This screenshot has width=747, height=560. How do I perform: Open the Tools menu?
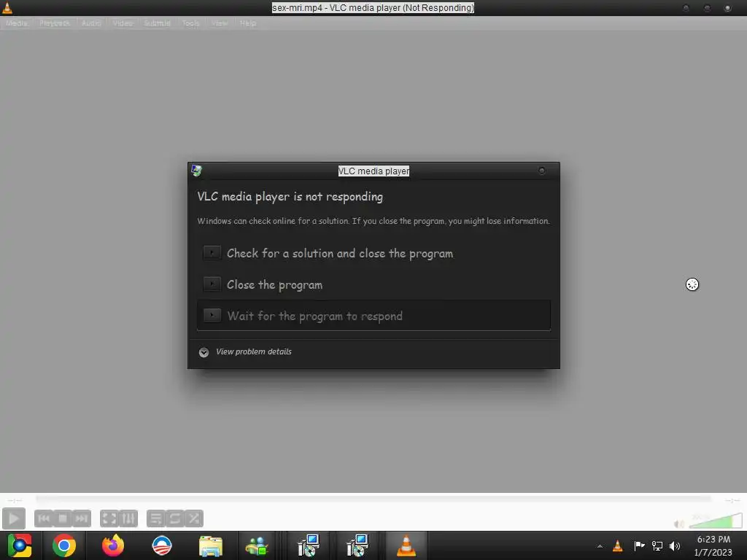[x=190, y=23]
